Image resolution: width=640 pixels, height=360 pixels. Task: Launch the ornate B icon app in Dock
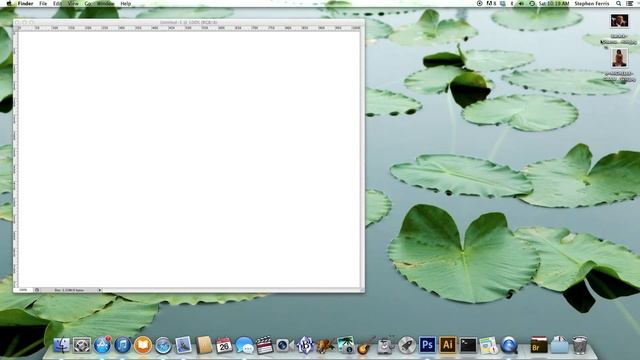pyautogui.click(x=305, y=345)
